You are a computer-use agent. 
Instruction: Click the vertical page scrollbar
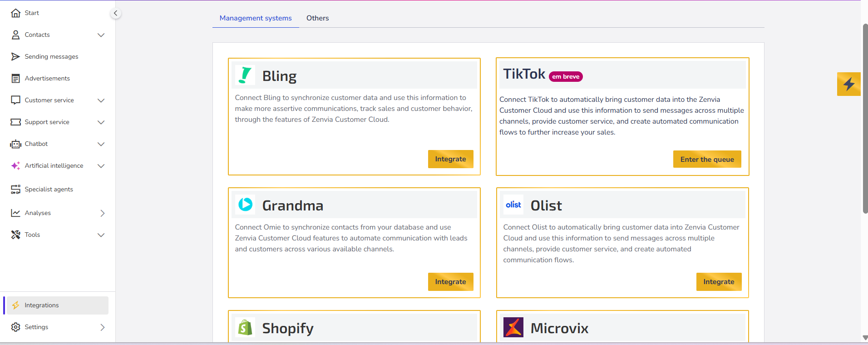[865, 118]
